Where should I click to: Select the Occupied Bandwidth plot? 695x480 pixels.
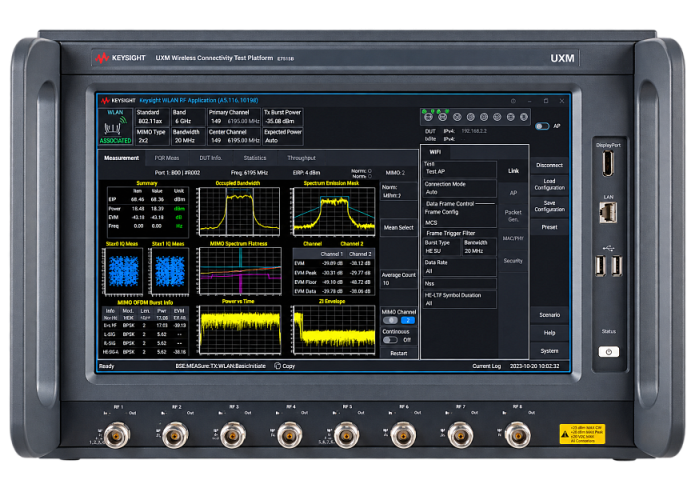239,211
